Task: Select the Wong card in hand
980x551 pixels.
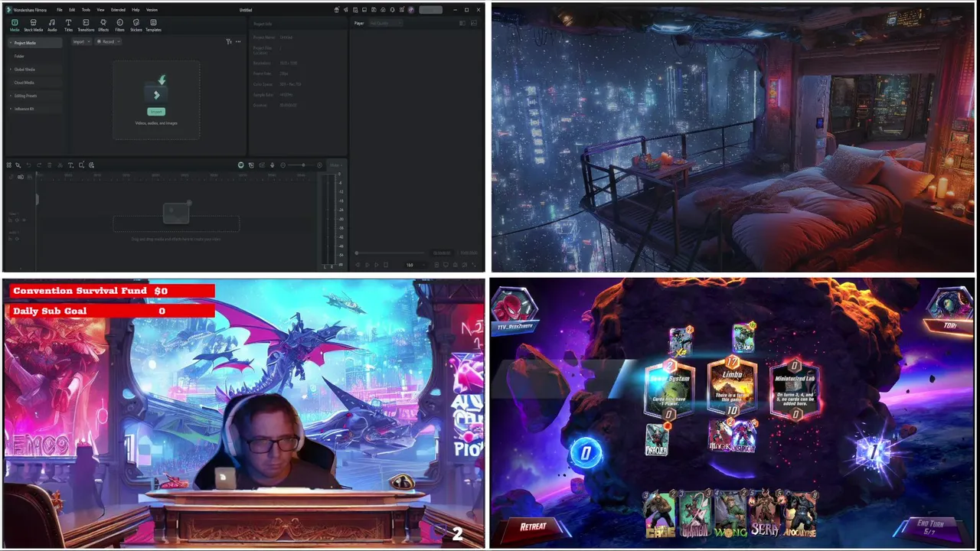Action: click(x=730, y=515)
